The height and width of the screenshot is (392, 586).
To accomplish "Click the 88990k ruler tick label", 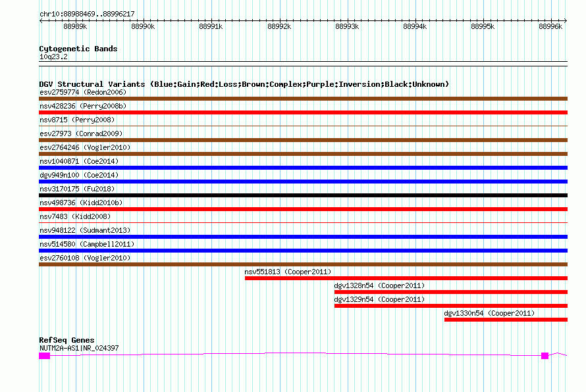I will tap(143, 26).
